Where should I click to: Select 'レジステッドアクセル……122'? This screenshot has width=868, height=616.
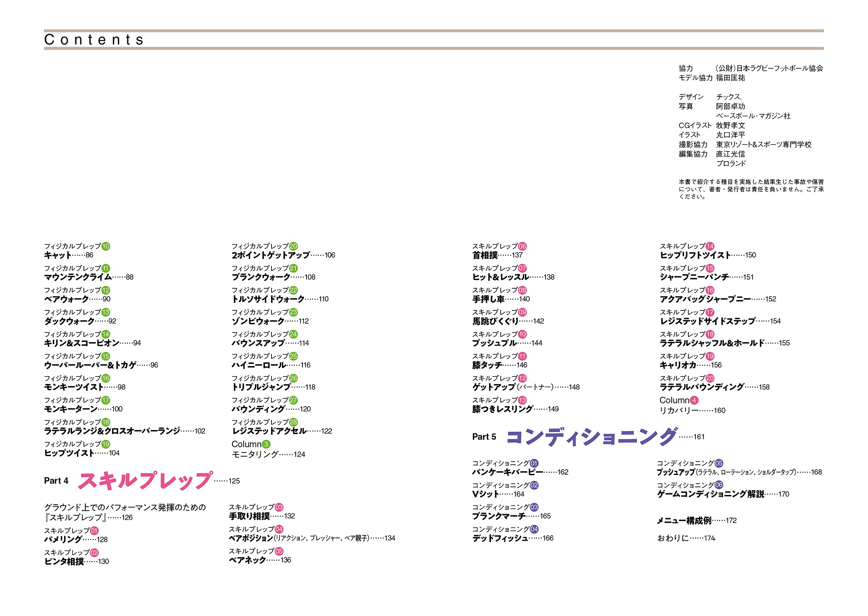click(x=282, y=431)
